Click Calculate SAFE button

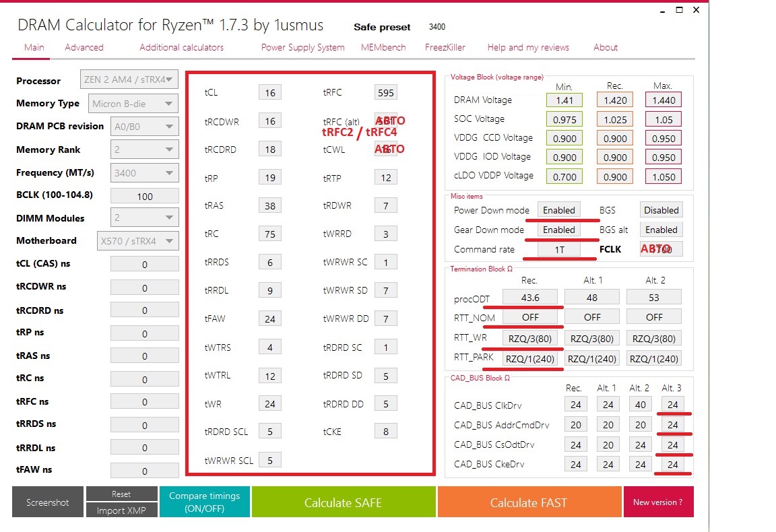343,502
